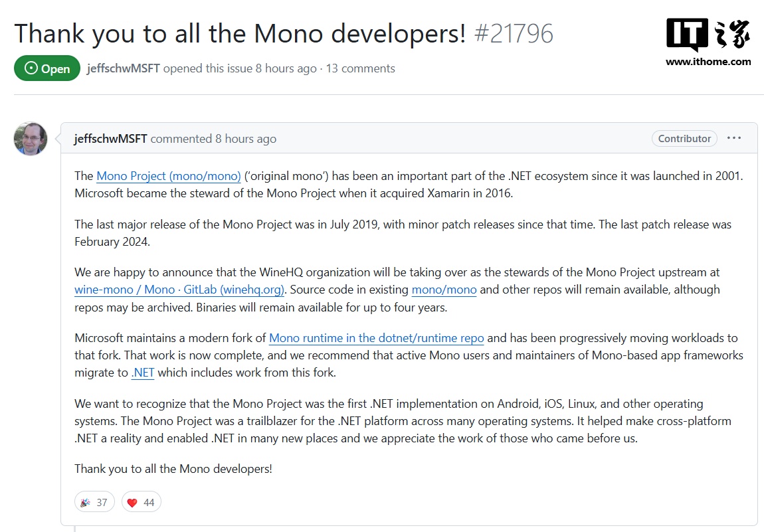Click jeffschwMSFT username in comment header

coord(110,139)
